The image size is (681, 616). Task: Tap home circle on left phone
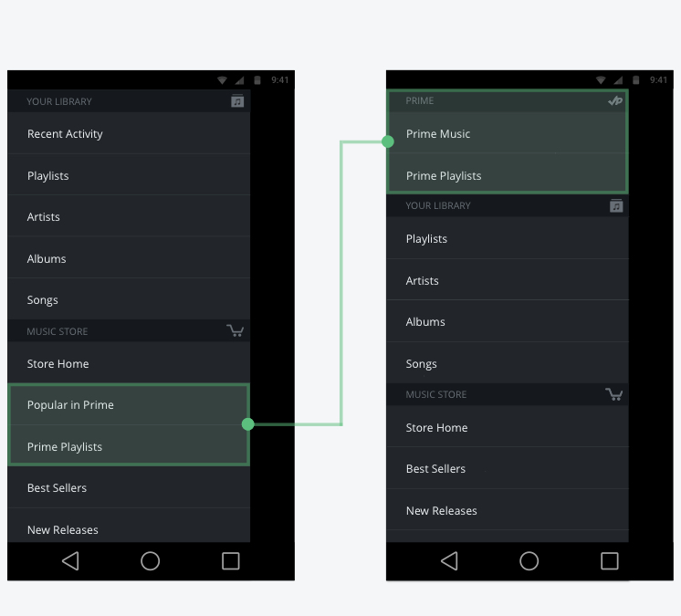tap(151, 561)
